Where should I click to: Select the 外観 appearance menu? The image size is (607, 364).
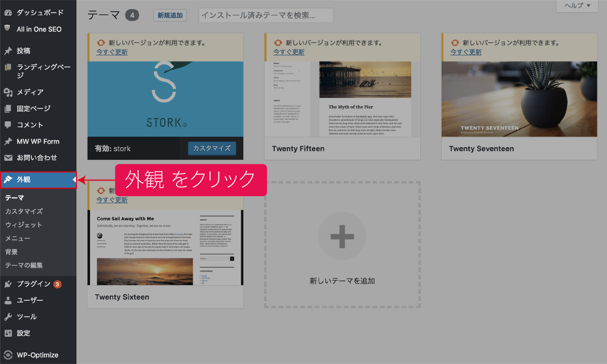(x=38, y=179)
